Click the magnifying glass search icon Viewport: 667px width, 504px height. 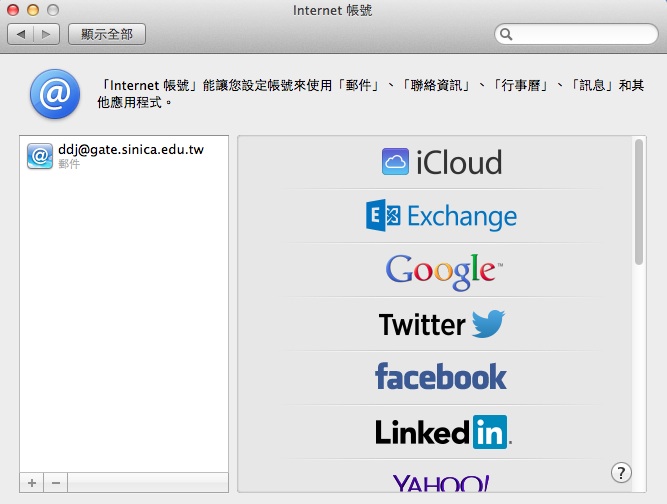[x=506, y=34]
